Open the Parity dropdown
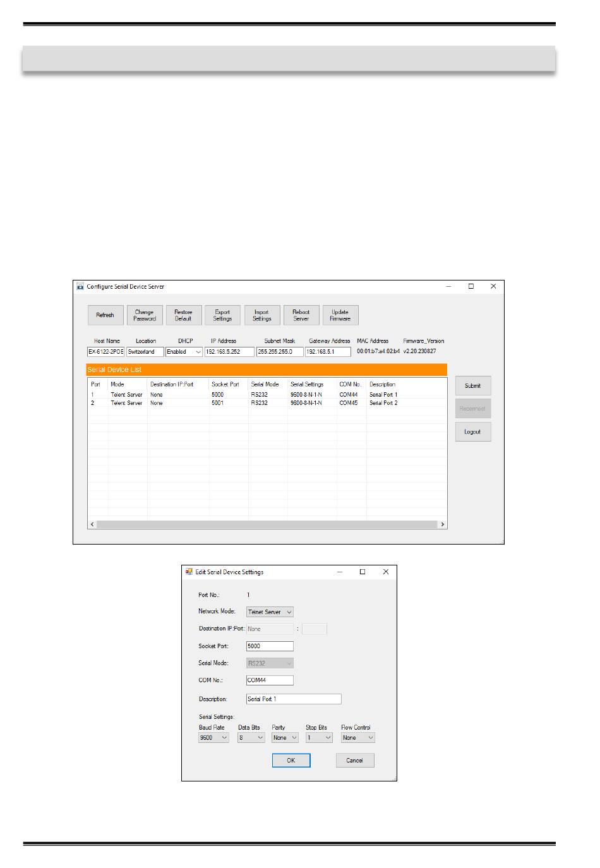Image resolution: width=600 pixels, height=868 pixels. [285, 738]
